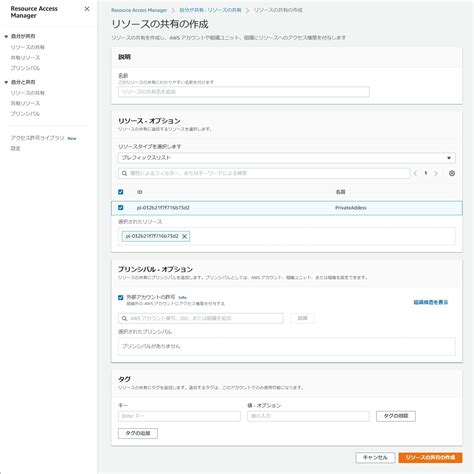Remove selected resource pl-032b21f7f716b73d2 chip
The width and height of the screenshot is (474, 474).
click(x=184, y=236)
